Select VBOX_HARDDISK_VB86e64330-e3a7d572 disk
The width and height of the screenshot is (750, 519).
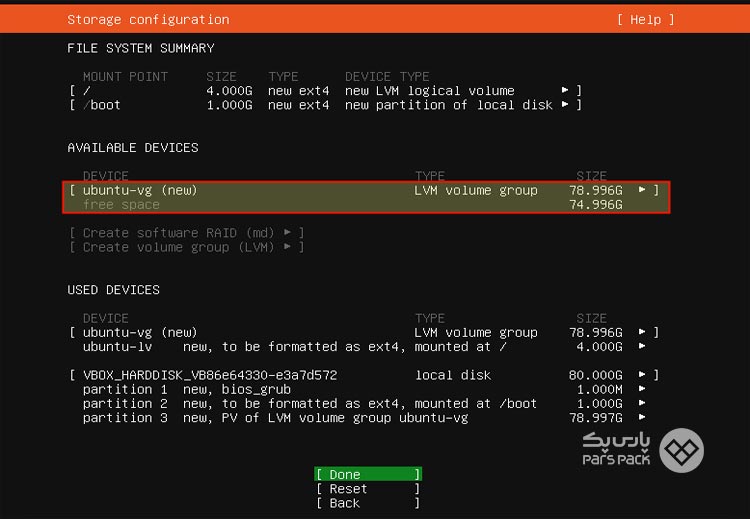click(210, 375)
